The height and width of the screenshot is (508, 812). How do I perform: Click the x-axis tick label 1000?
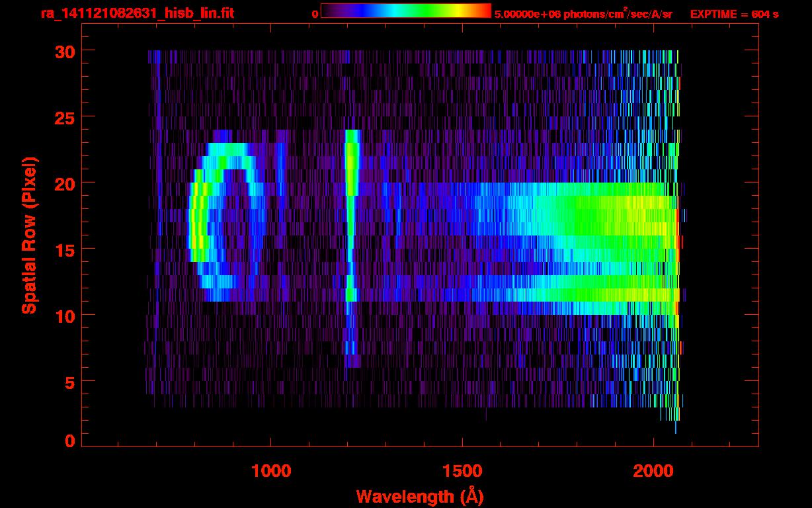[x=271, y=470]
